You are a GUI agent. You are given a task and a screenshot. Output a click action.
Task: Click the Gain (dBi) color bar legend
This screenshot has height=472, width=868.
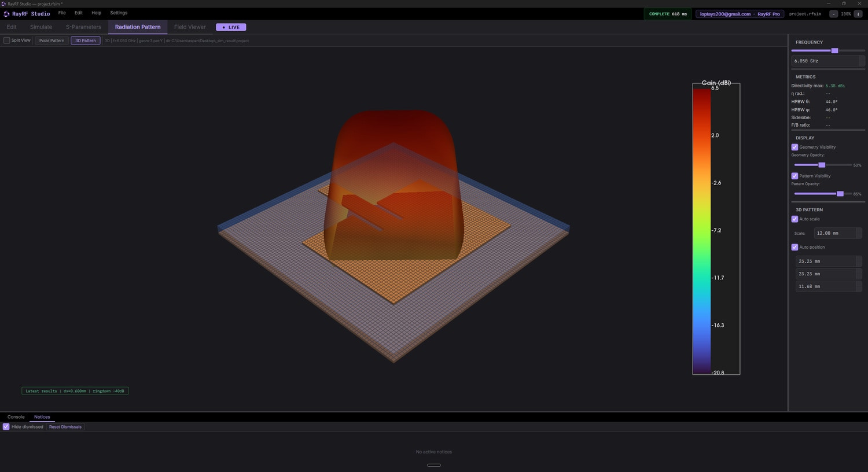click(716, 229)
